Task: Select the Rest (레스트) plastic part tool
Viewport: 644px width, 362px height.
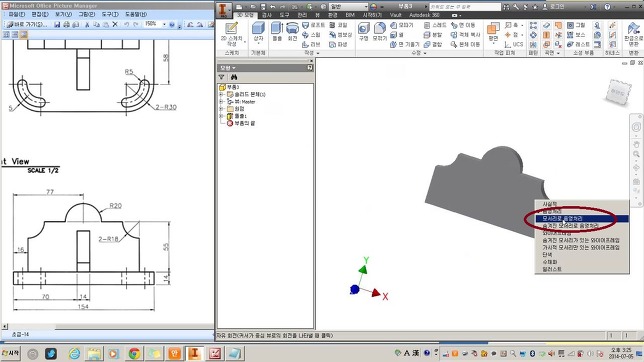Action: coord(578,44)
